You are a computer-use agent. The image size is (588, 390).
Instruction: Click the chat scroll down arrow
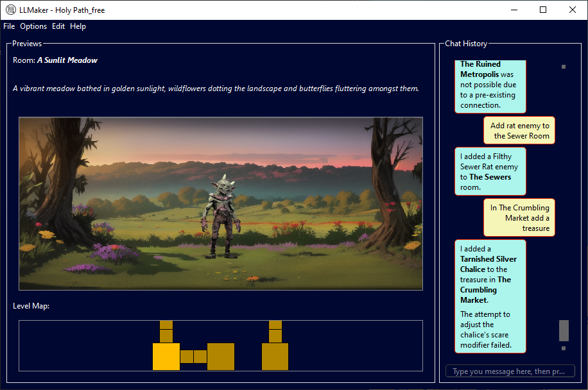564,348
